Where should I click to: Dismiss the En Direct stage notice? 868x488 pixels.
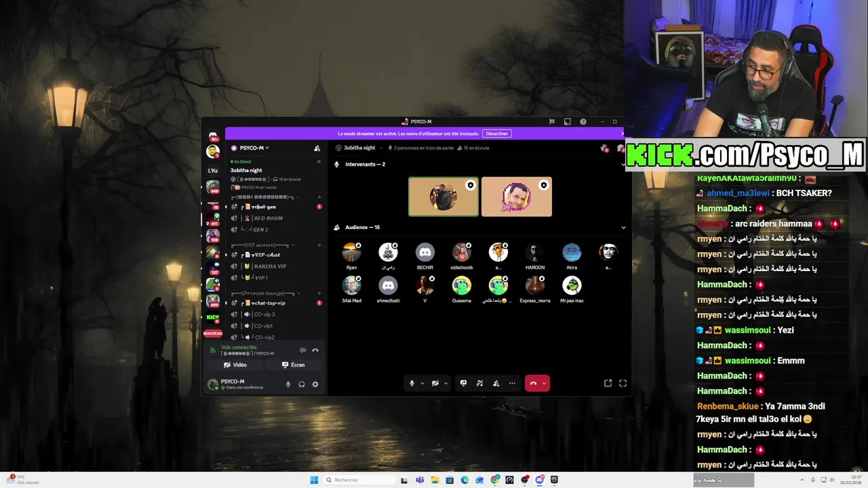319,161
